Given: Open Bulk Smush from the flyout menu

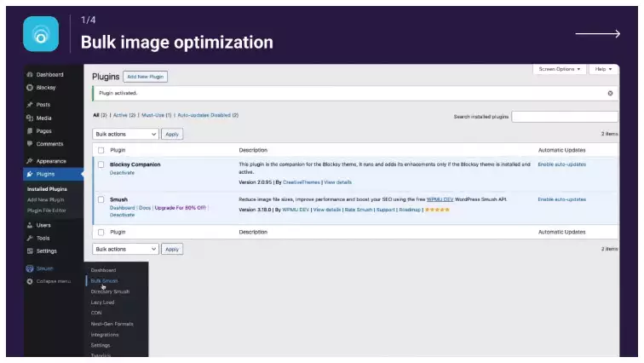Looking at the screenshot, I should pos(104,281).
